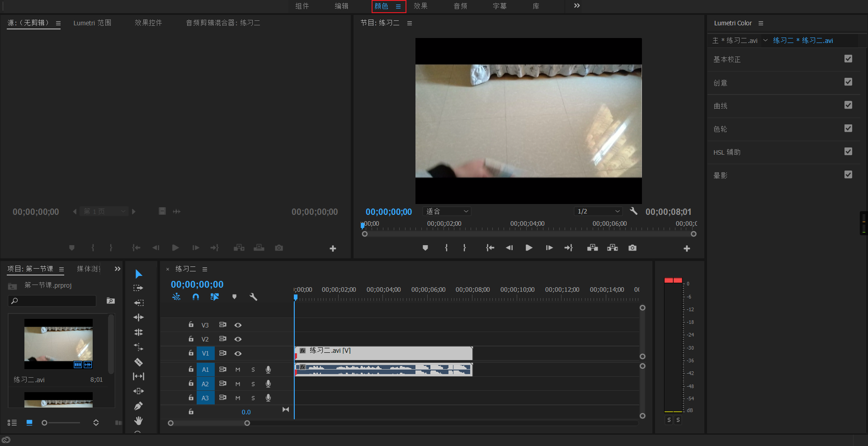Open 练习二 sequence timeline panel menu
Image resolution: width=868 pixels, height=446 pixels.
(x=205, y=269)
